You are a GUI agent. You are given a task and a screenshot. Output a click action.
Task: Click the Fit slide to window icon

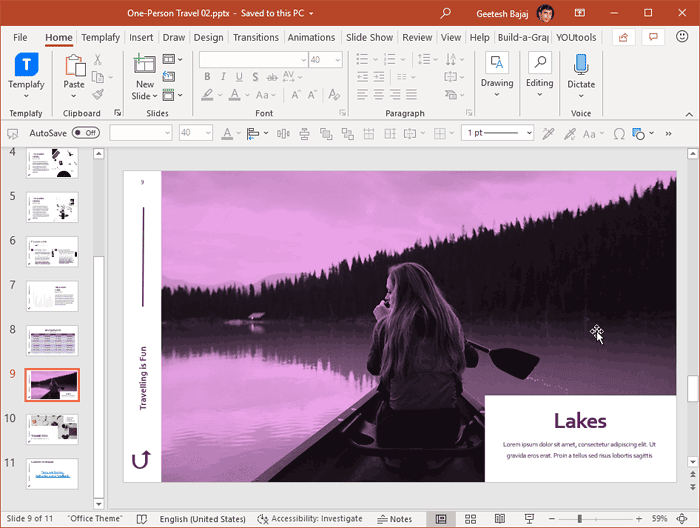[x=682, y=519]
